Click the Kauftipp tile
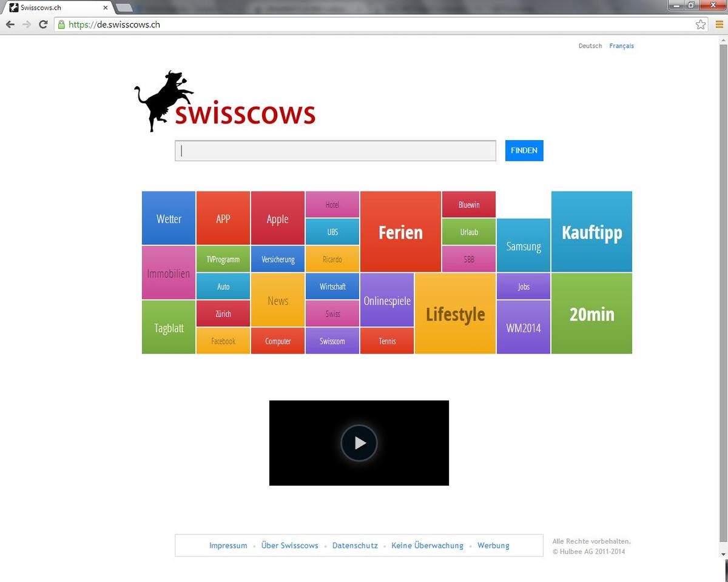The image size is (728, 582). click(x=591, y=232)
